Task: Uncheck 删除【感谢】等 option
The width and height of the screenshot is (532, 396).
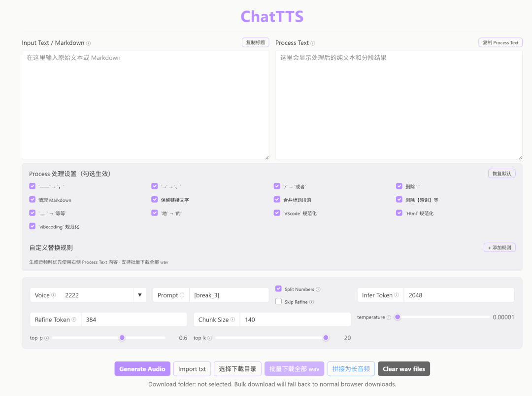Action: pyautogui.click(x=399, y=200)
